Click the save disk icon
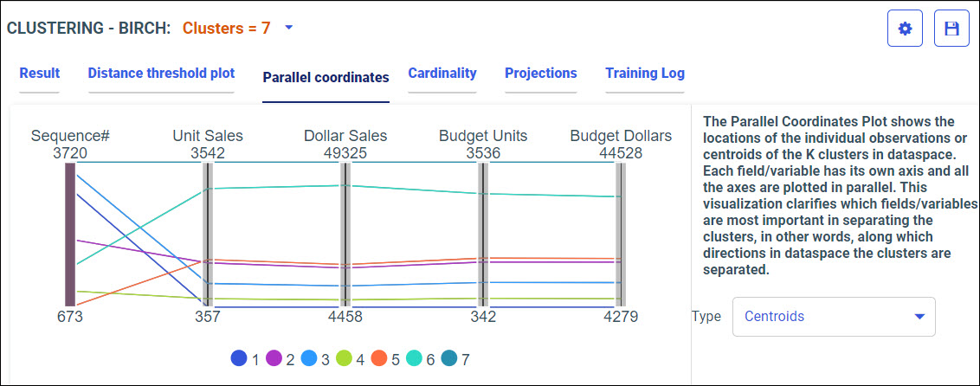Viewport: 980px width, 386px height. 951,29
